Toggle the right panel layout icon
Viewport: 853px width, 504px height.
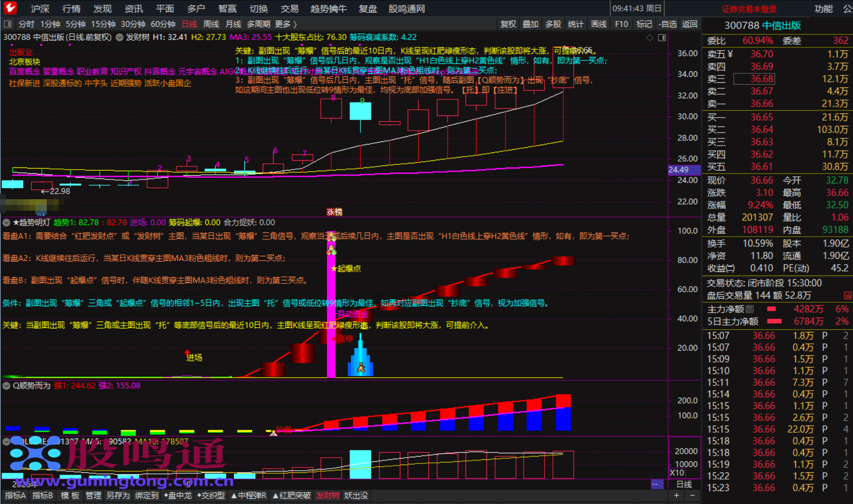pyautogui.click(x=662, y=37)
